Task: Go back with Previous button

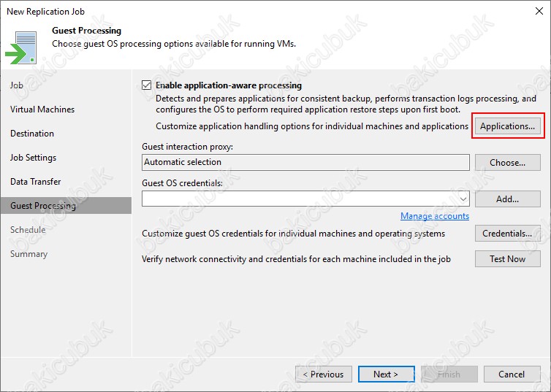Action: click(323, 374)
